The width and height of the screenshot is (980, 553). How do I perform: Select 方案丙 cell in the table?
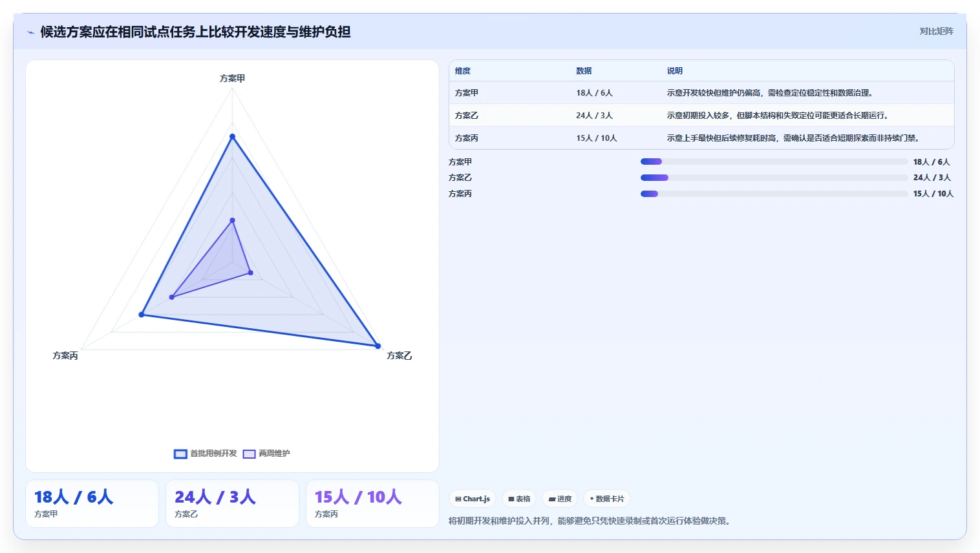point(467,138)
